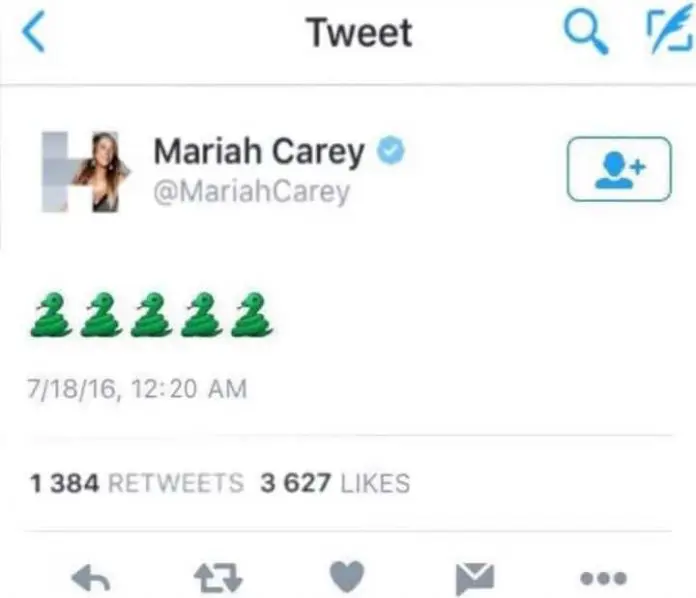View the 3 627 Likes list

point(335,483)
